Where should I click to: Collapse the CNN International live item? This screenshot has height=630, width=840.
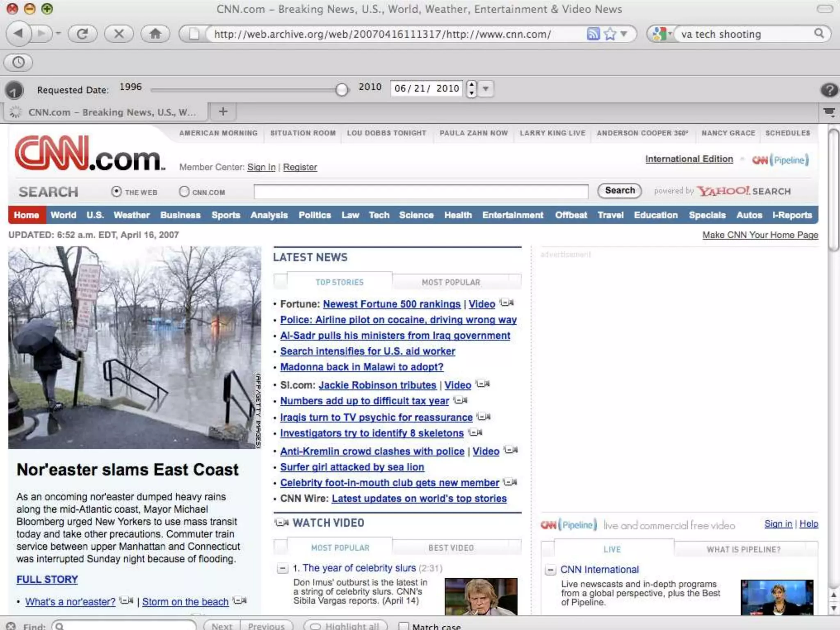point(550,570)
